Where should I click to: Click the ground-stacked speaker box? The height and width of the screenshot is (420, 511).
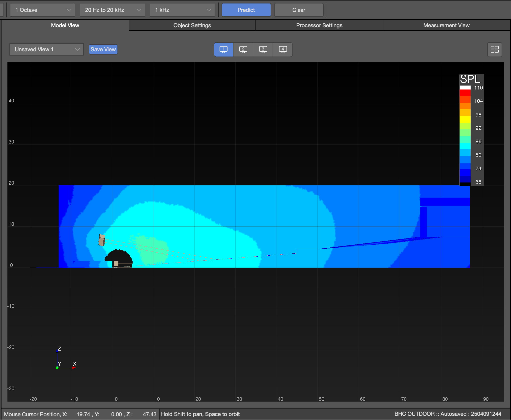coord(116,263)
